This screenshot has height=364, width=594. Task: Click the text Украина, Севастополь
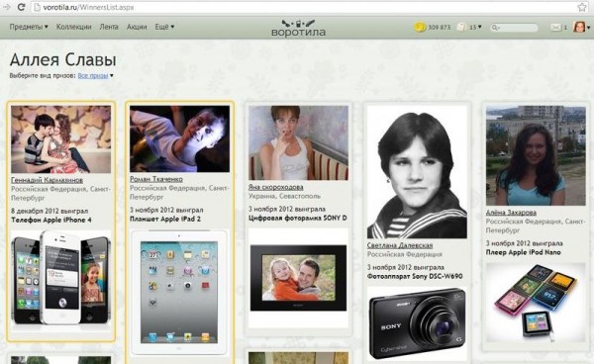[284, 196]
